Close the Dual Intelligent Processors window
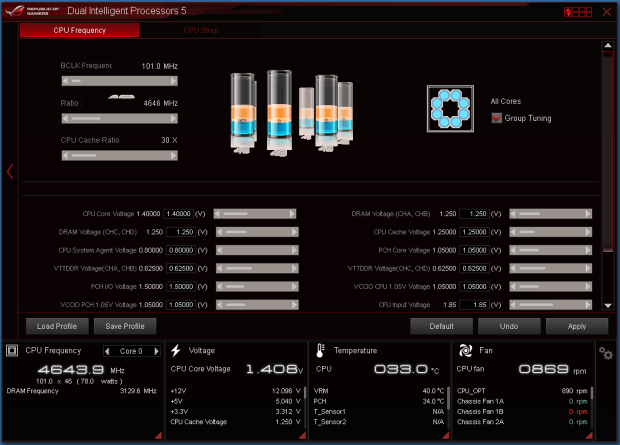Screen dimensions: 620x445 click(x=607, y=12)
